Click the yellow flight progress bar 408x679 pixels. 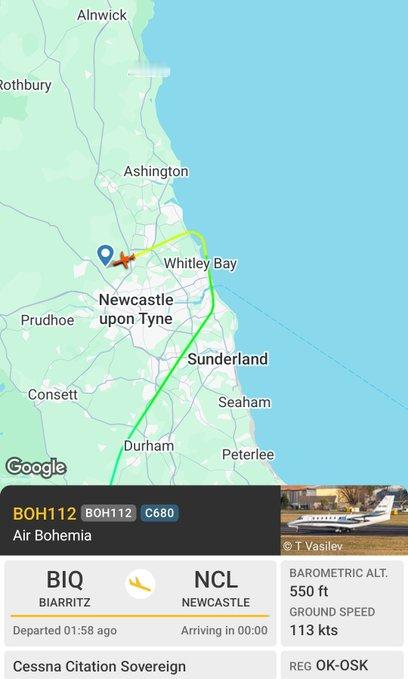140,615
